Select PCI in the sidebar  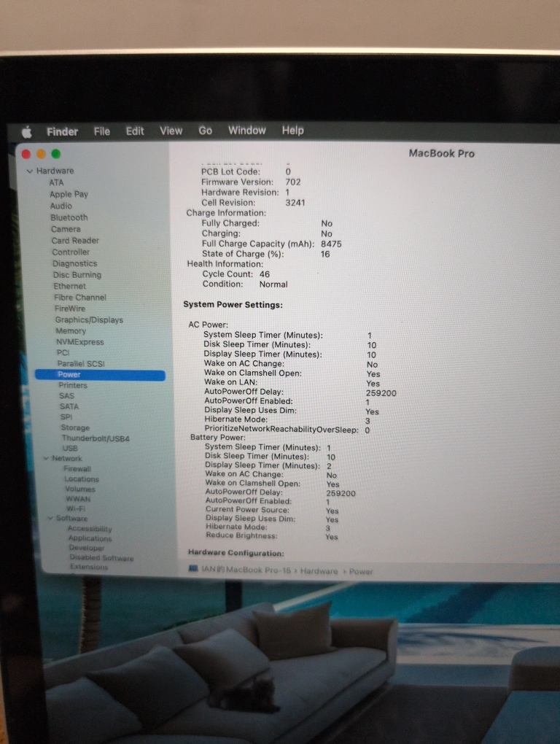63,352
